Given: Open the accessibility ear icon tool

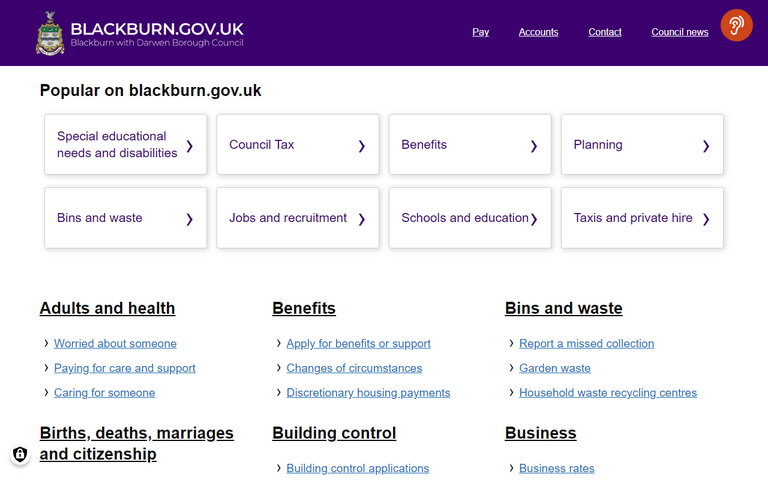Looking at the screenshot, I should [736, 25].
